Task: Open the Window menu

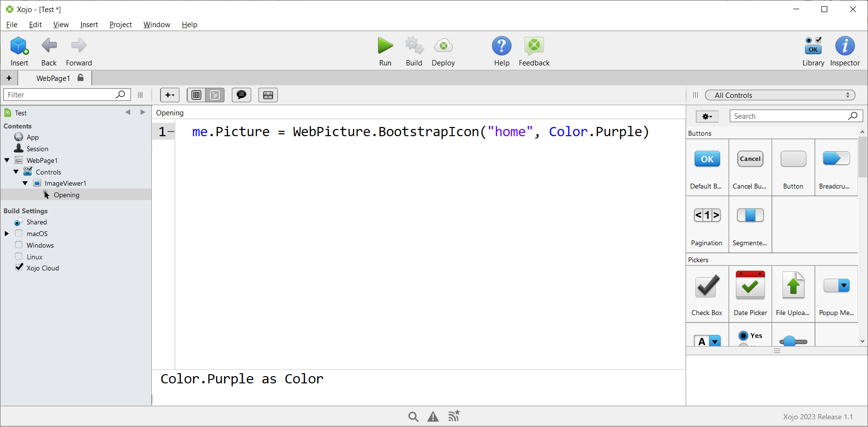Action: pos(157,25)
